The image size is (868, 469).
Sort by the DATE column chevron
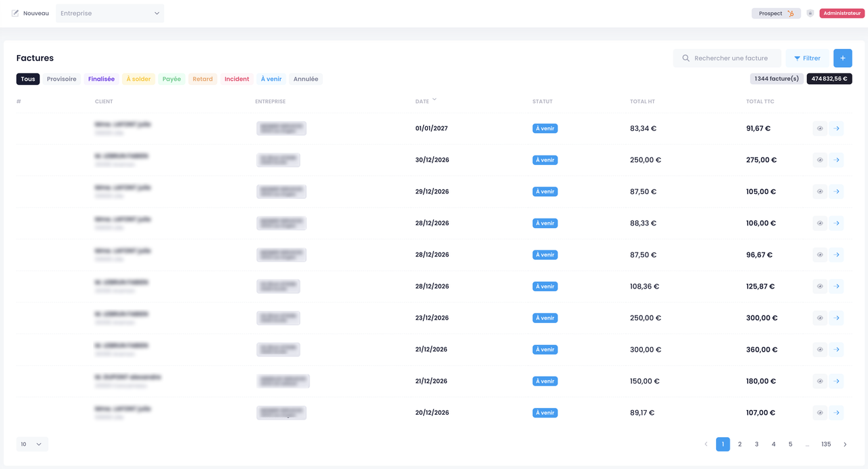[x=435, y=100]
